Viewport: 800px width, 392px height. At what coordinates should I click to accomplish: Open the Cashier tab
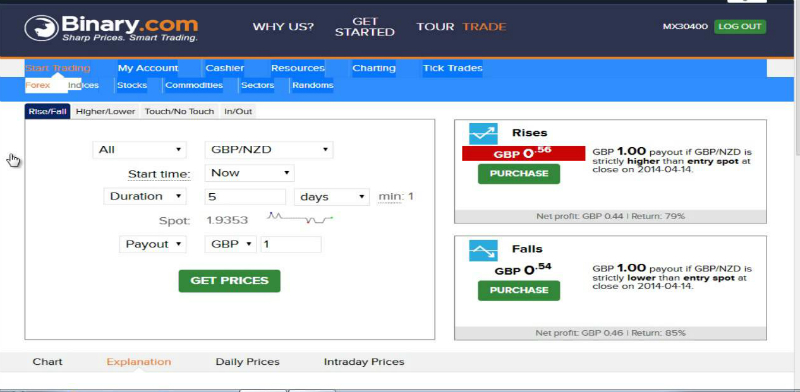coord(224,68)
